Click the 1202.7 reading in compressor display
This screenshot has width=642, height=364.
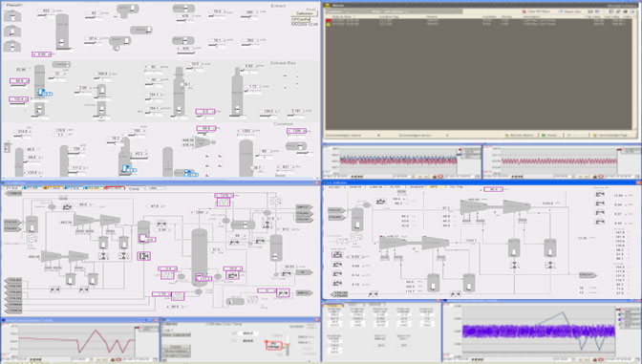[x=471, y=241]
